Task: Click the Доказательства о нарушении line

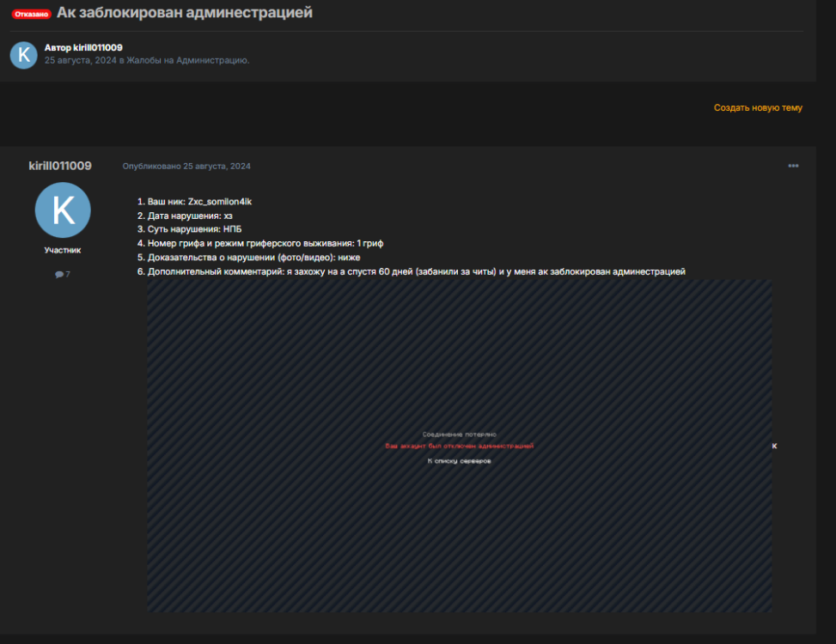Action: [253, 258]
